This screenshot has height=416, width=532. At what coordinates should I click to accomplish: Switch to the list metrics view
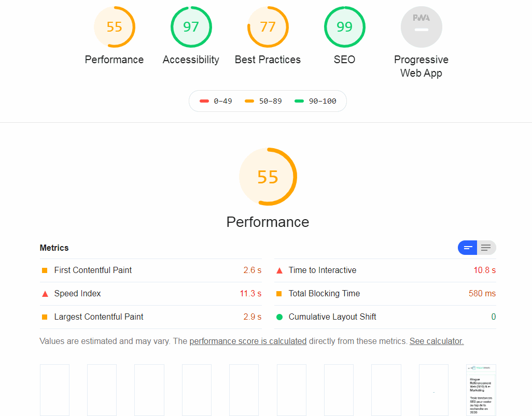pos(486,248)
